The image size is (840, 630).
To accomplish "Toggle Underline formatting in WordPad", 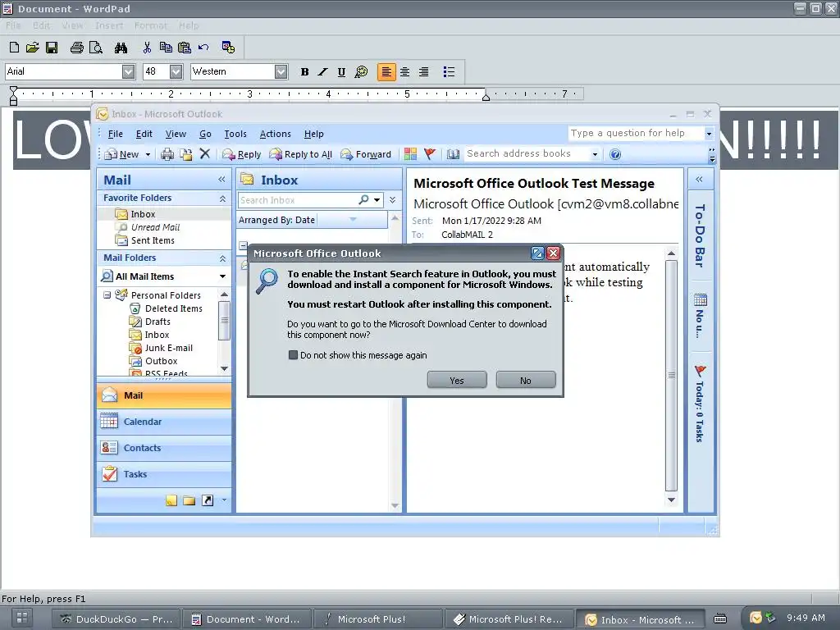I will click(x=342, y=72).
